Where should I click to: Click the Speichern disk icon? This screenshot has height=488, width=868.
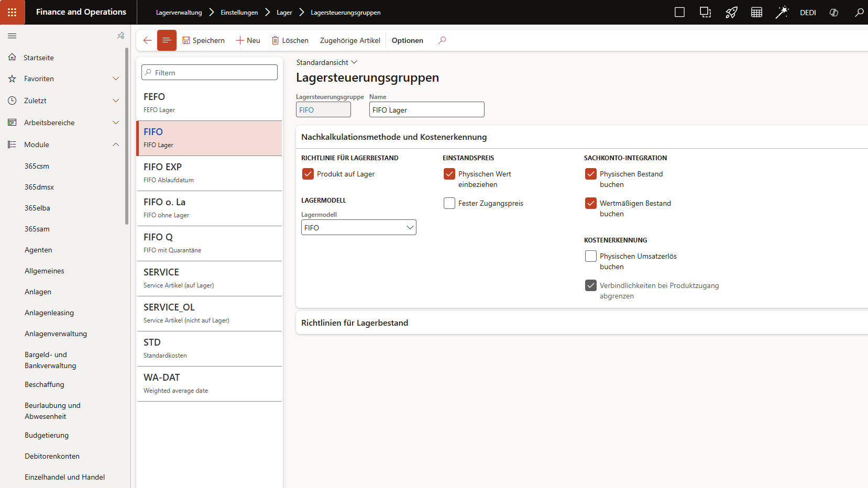(186, 40)
